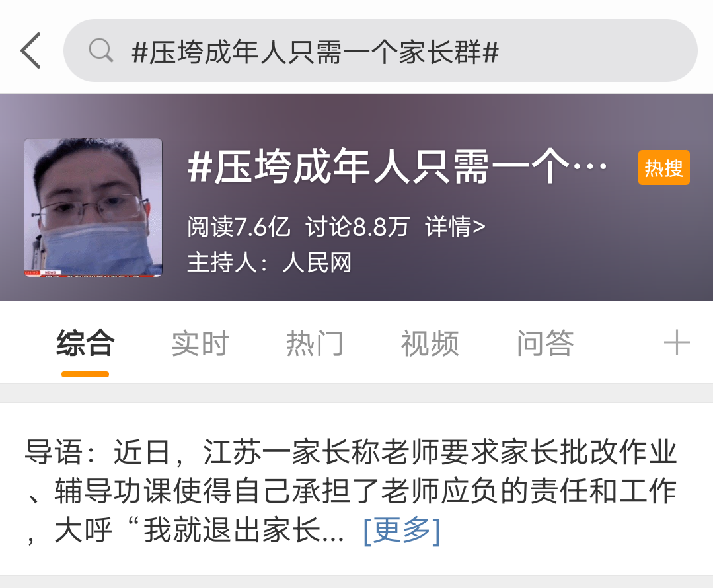The width and height of the screenshot is (713, 588).
Task: Tap the 讨论8.8万 discussion count
Action: [x=357, y=227]
